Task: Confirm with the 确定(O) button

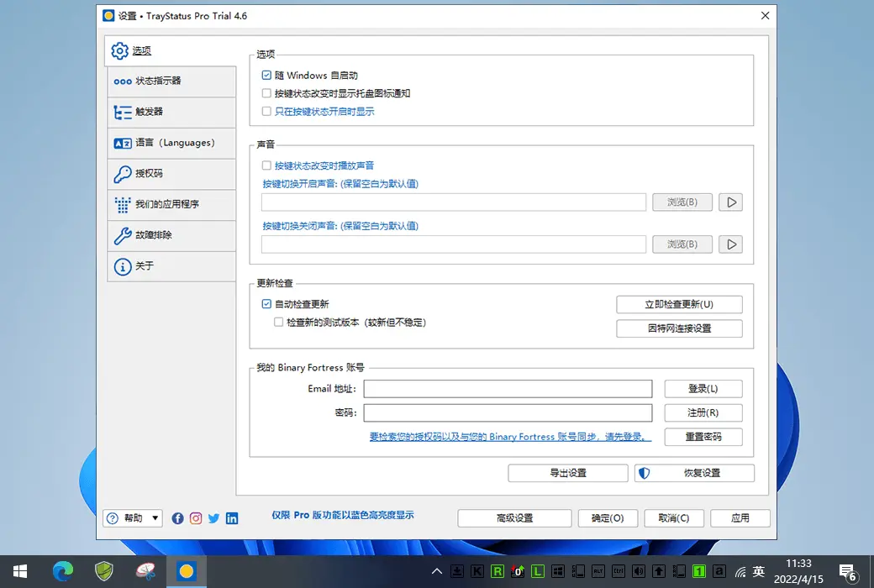Action: pyautogui.click(x=608, y=518)
